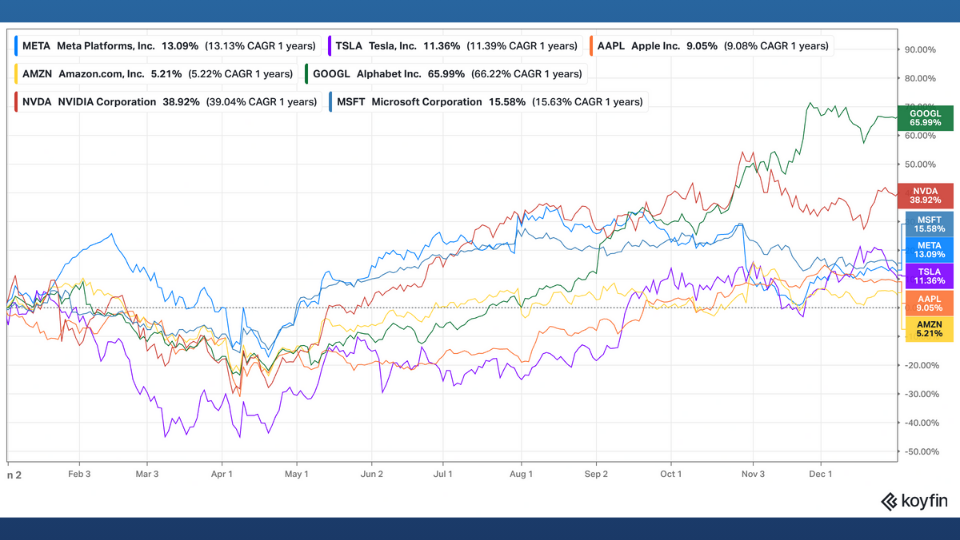Viewport: 960px width, 540px height.
Task: Click the Aug 1 date on the x-axis
Action: pos(522,473)
